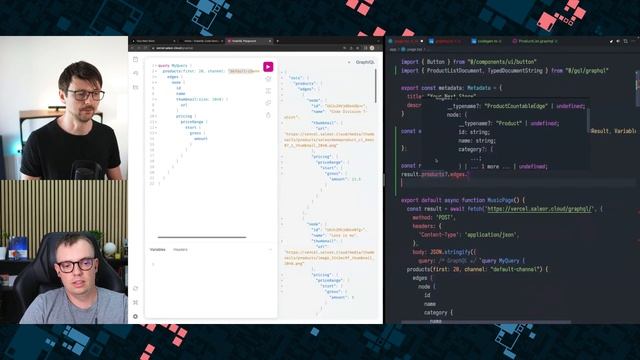Fold the 'pricing' line arrow in query editor
640x360 pixels.
click(156, 116)
